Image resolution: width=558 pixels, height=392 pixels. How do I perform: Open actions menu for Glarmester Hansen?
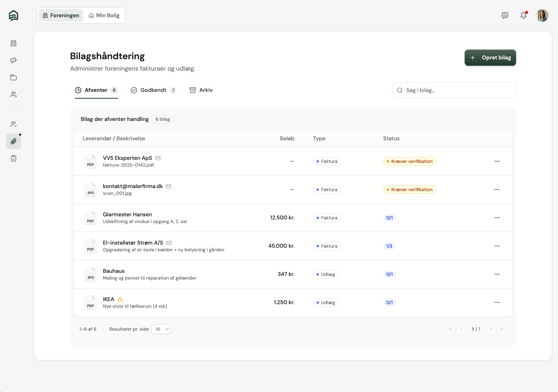click(x=496, y=218)
